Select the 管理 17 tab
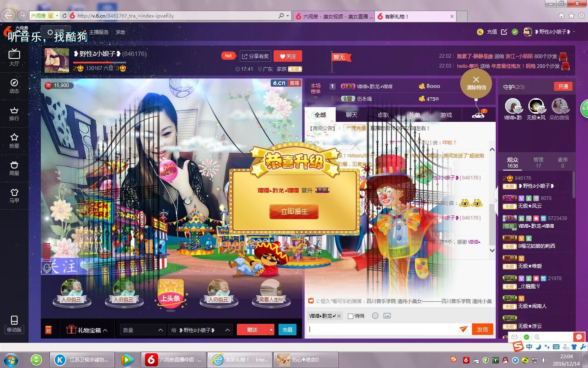588x368 pixels. pos(538,163)
